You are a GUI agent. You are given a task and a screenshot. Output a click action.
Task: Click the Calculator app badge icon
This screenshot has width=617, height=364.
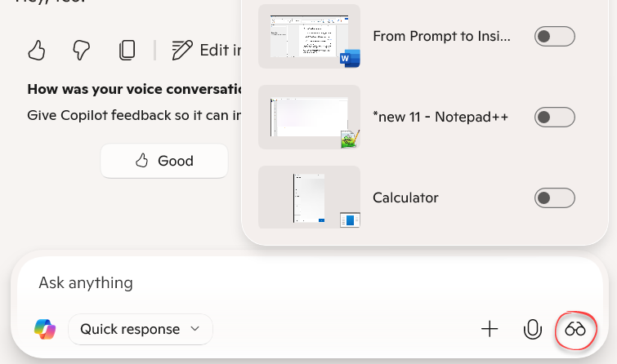pos(350,220)
